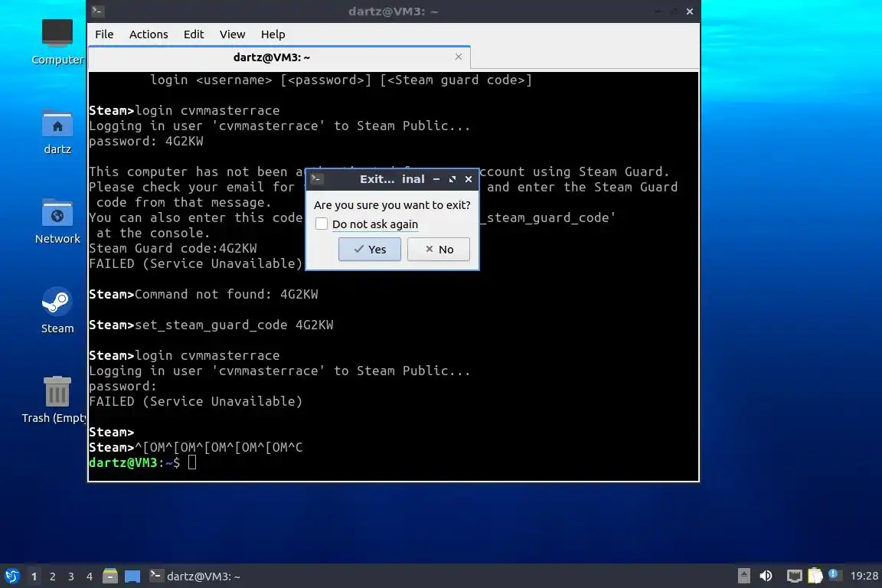Open the volume speaker tray icon

pos(766,576)
